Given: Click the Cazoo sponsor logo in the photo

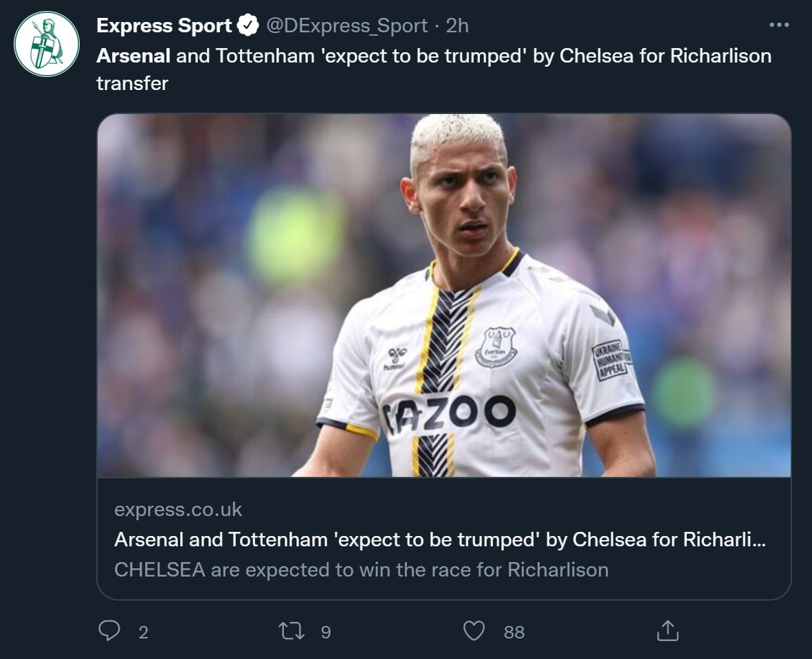Looking at the screenshot, I should (450, 414).
